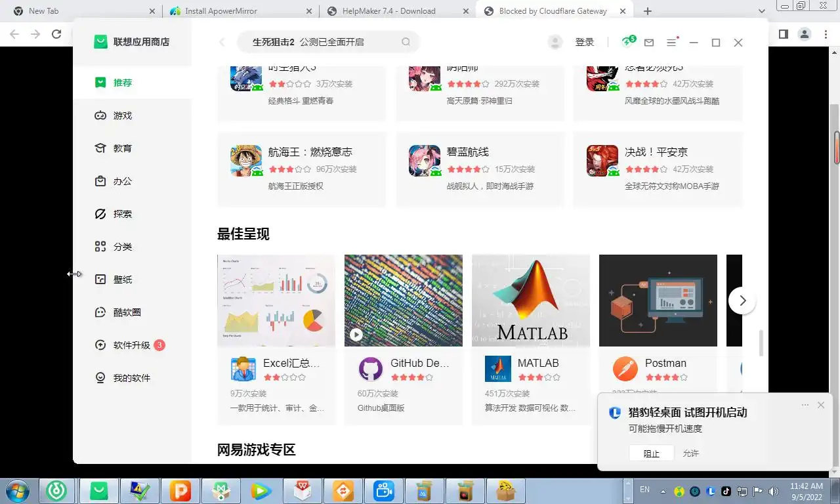The image size is (840, 504).
Task: Toggle the Chrome side panel icon
Action: pyautogui.click(x=783, y=34)
